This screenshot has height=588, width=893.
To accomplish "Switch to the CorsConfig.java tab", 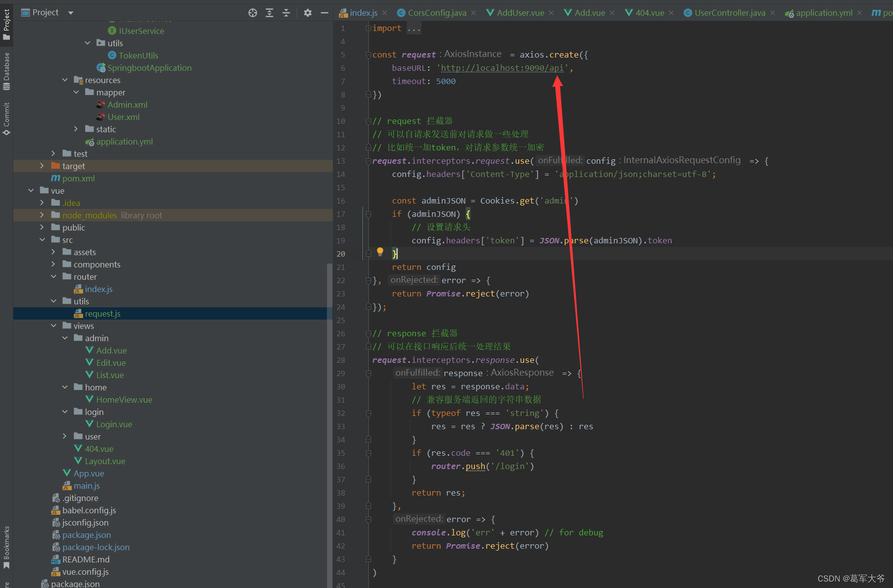I will [x=437, y=13].
